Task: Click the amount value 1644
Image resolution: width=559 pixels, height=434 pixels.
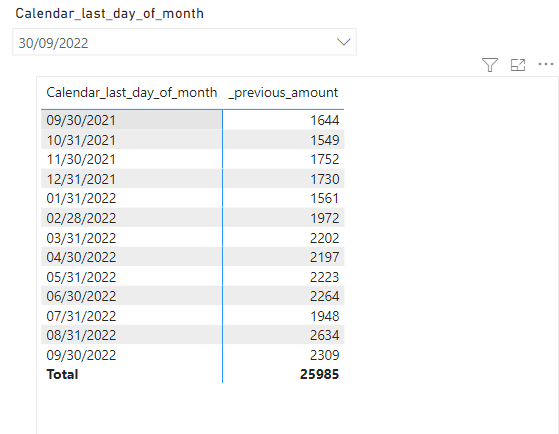Action: click(324, 120)
